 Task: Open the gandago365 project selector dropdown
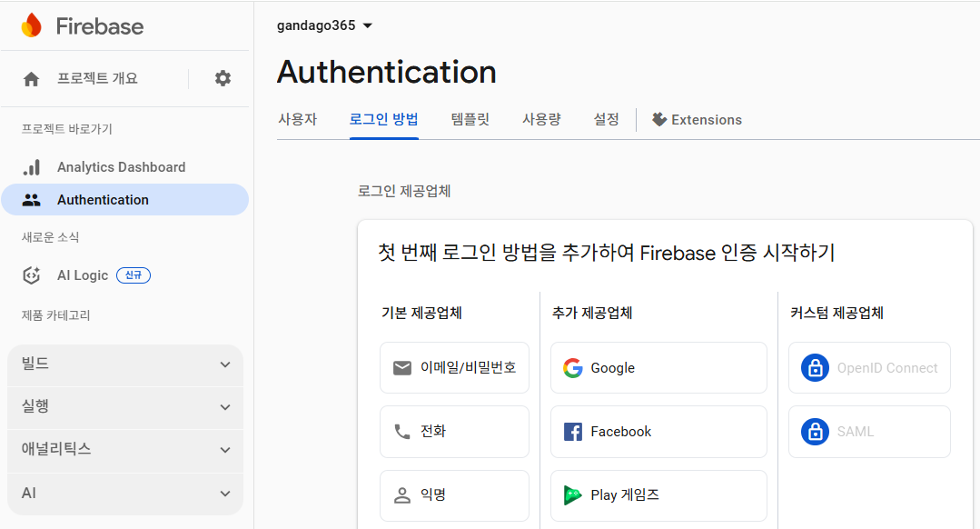(324, 25)
